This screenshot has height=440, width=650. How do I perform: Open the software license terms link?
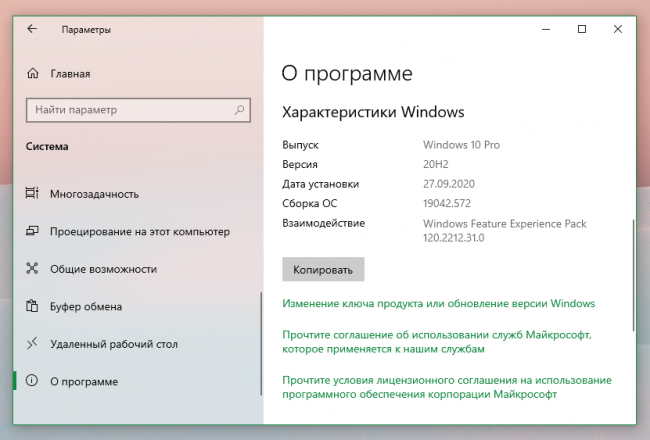point(447,387)
